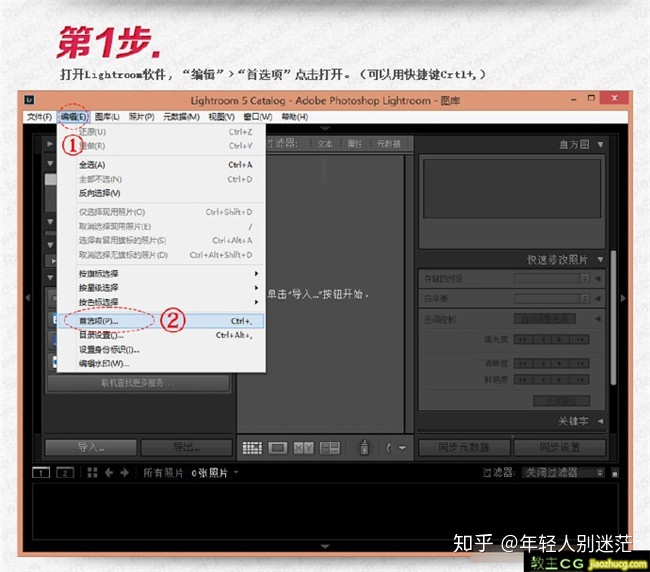Collapse the 直方图 histogram panel triangle

click(600, 145)
